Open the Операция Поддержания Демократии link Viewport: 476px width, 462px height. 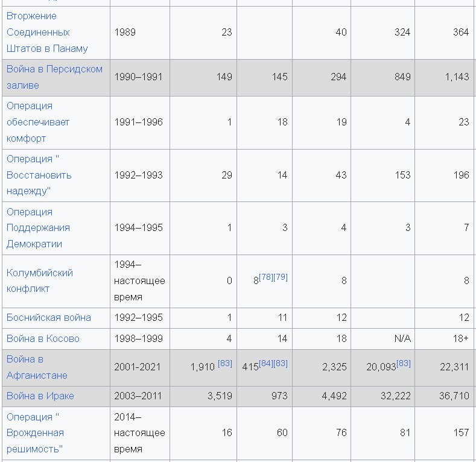tap(38, 227)
